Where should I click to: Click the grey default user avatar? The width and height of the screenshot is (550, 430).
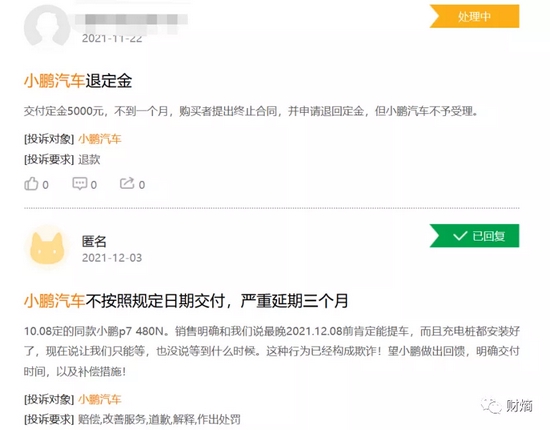tap(46, 26)
